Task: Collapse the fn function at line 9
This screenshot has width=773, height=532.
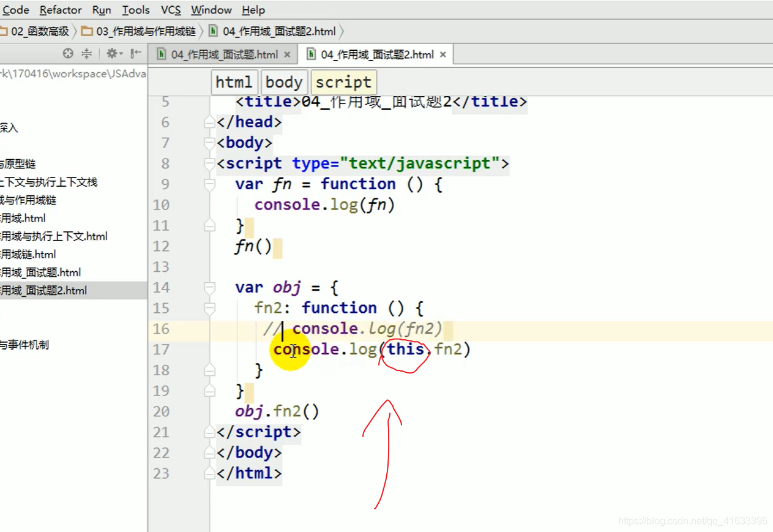Action: coord(210,185)
